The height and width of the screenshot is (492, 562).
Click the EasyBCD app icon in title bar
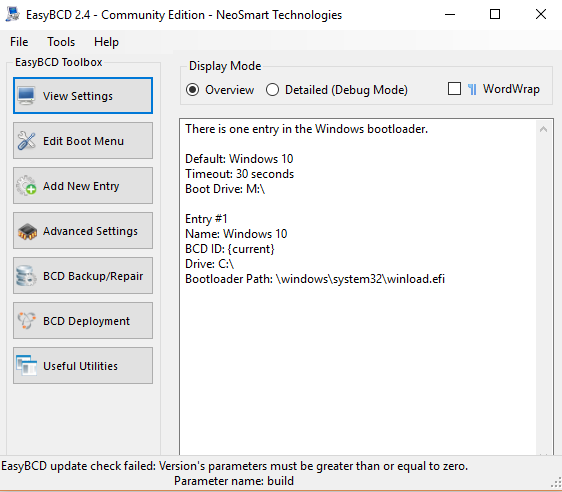pyautogui.click(x=13, y=14)
